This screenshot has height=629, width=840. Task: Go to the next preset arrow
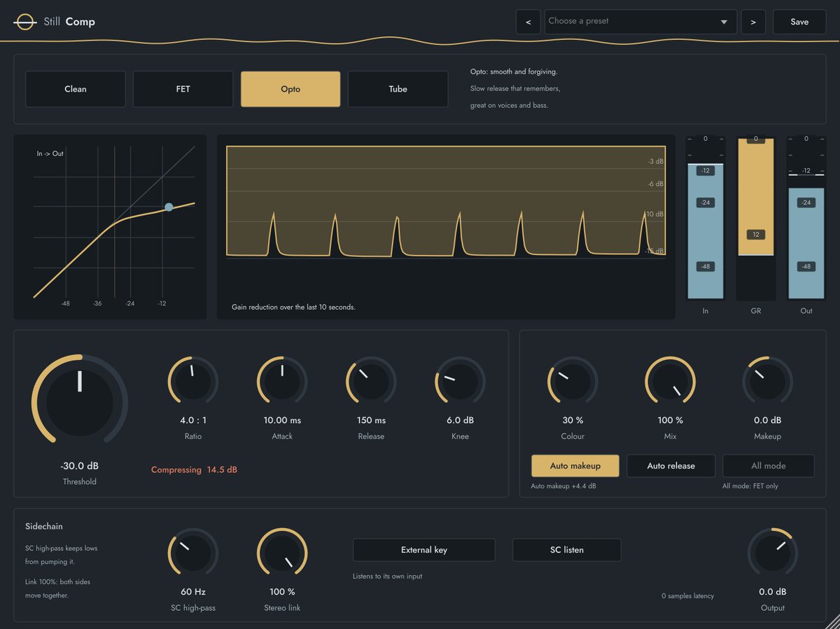pyautogui.click(x=753, y=22)
